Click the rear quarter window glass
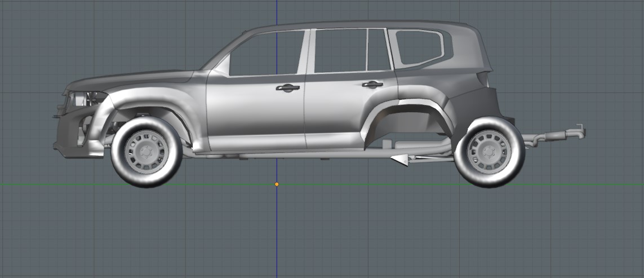The image size is (644, 278). coord(419,47)
